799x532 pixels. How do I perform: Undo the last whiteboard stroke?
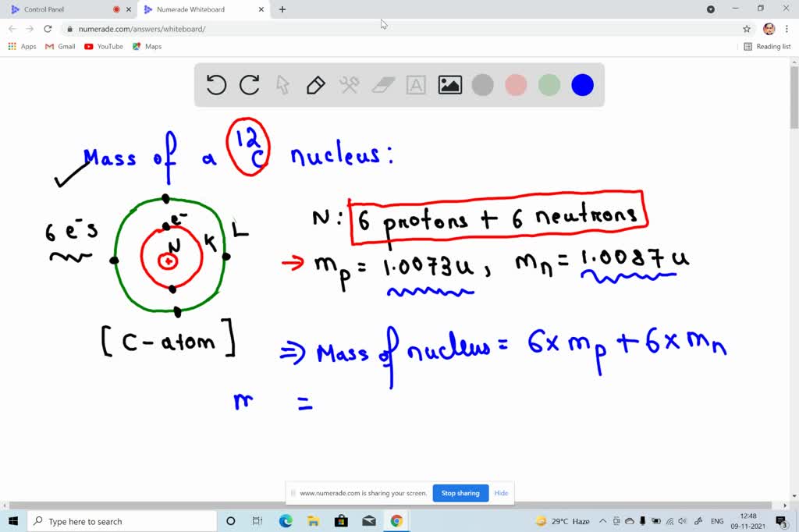(216, 84)
